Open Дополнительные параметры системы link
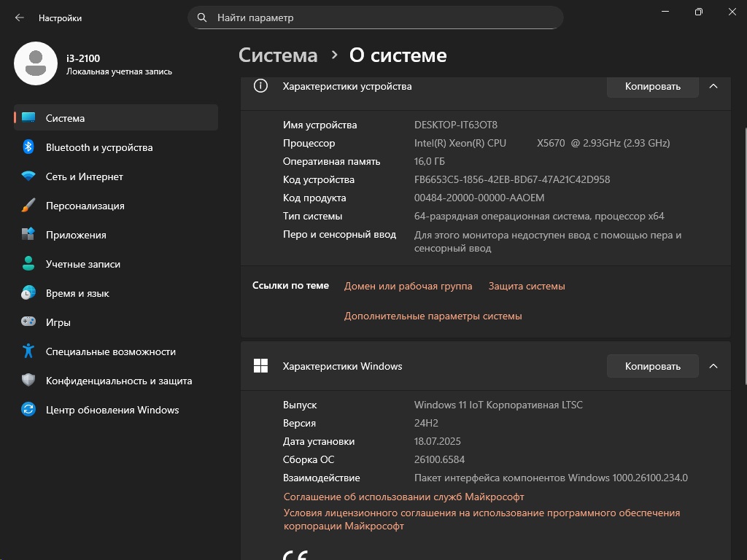Screen dimensions: 747x560 point(433,316)
